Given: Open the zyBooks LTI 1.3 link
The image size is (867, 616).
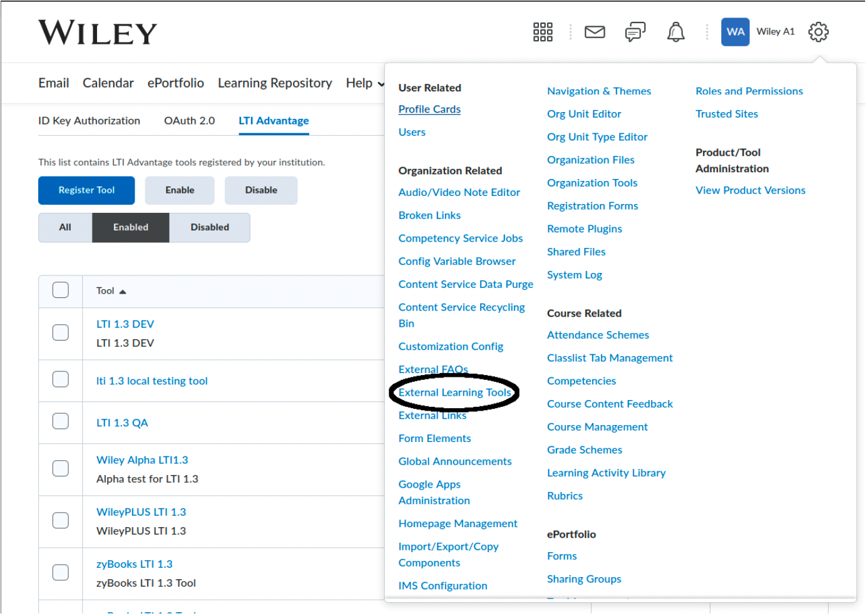Looking at the screenshot, I should pyautogui.click(x=135, y=565).
